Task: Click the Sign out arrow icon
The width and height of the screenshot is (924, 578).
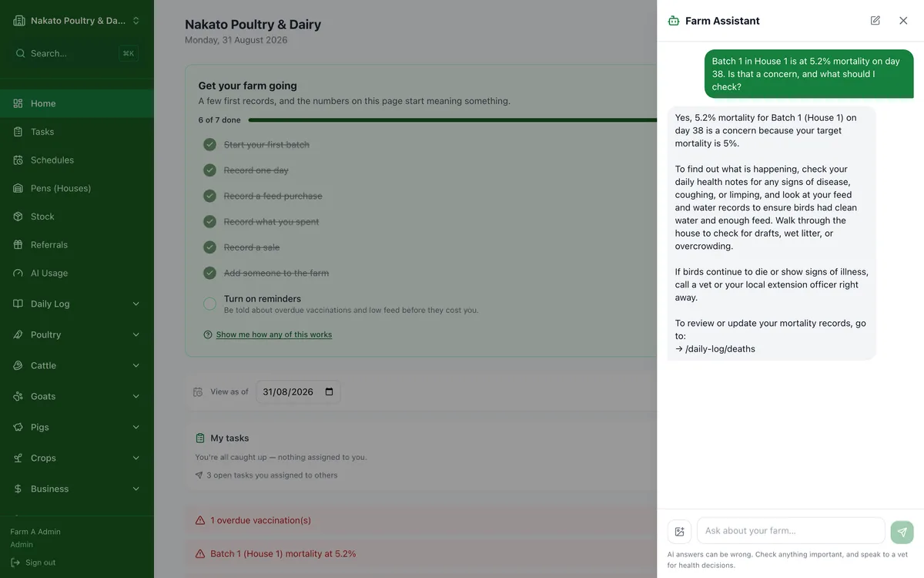Action: click(15, 563)
